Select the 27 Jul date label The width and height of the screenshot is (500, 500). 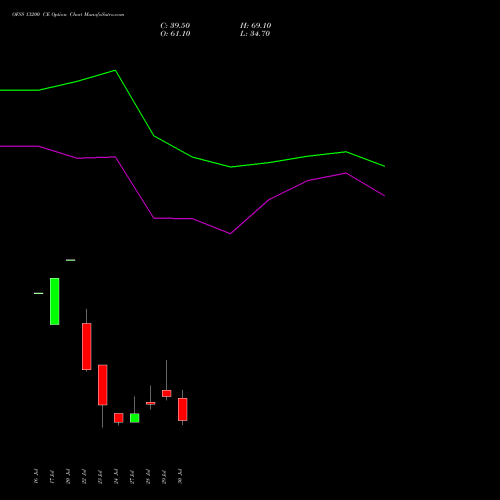pos(132,476)
